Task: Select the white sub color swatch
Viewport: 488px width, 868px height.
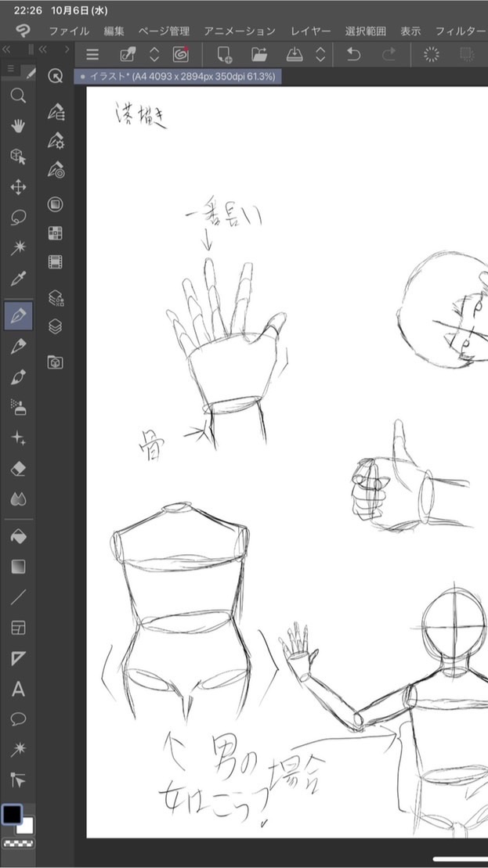Action: pos(26,827)
